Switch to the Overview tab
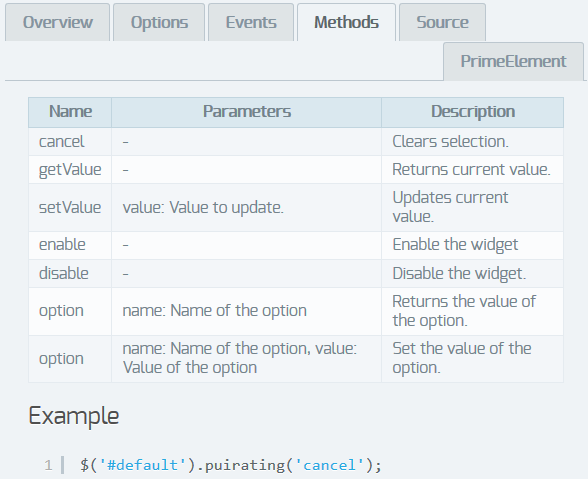Screen dimensions: 588x479 point(57,22)
